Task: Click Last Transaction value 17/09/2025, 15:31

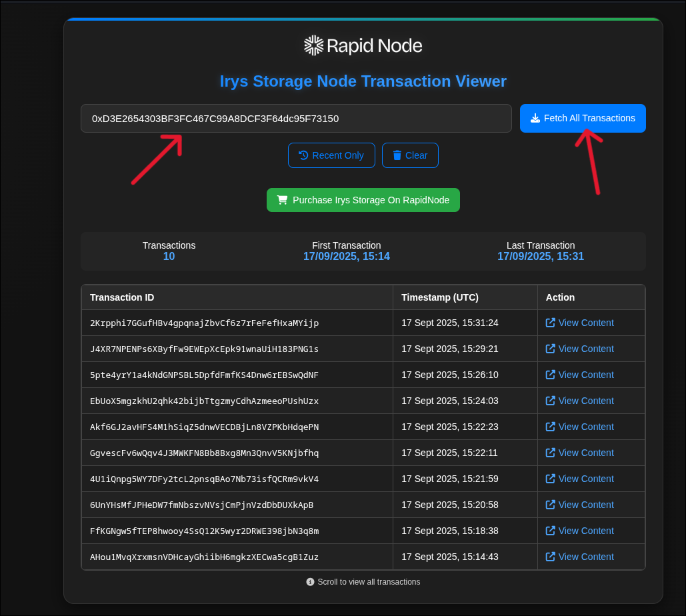Action: coord(540,257)
